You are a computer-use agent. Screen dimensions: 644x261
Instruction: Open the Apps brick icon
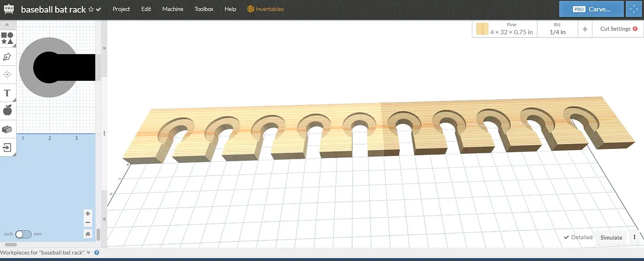click(x=8, y=129)
